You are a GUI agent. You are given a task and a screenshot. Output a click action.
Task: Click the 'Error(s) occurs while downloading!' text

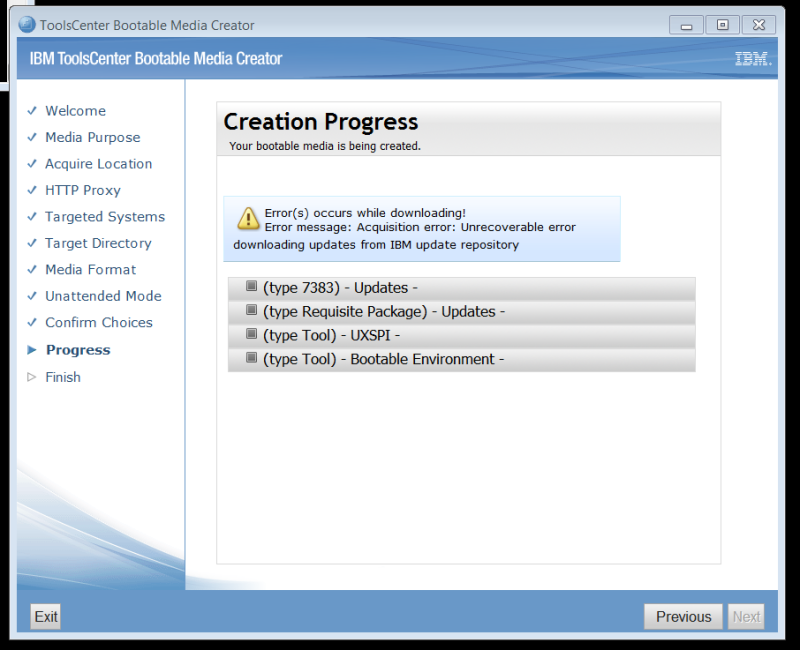[x=365, y=213]
